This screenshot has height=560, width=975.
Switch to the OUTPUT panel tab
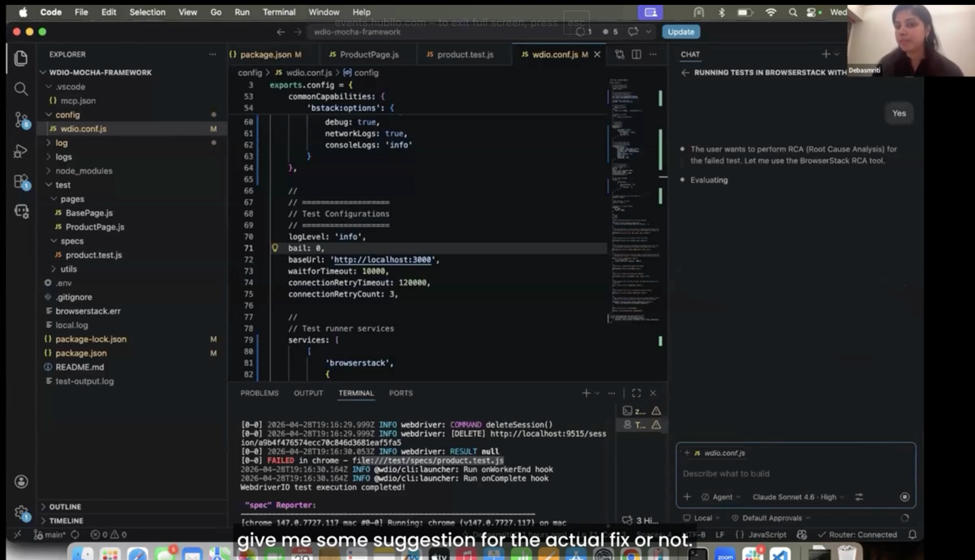(x=308, y=393)
